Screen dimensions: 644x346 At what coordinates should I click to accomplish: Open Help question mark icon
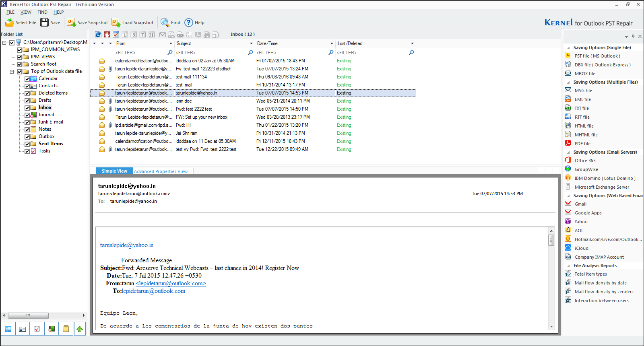click(x=189, y=23)
